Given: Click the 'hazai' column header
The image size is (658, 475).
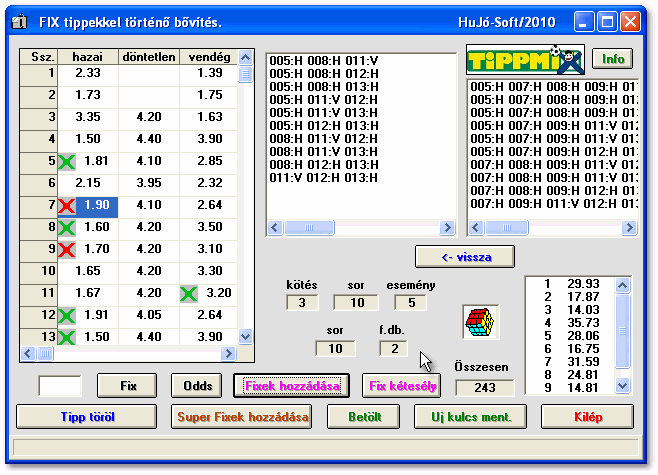Looking at the screenshot, I should point(88,57).
